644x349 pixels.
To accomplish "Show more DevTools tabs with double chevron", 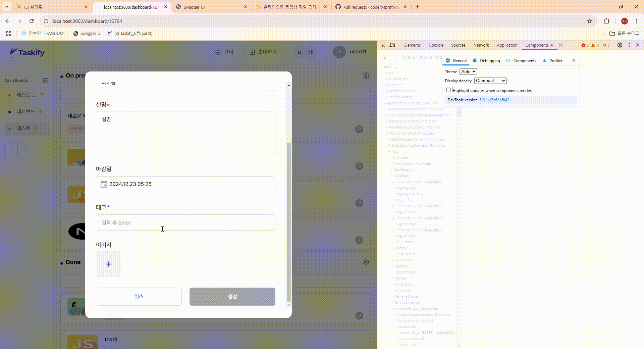I will [561, 45].
